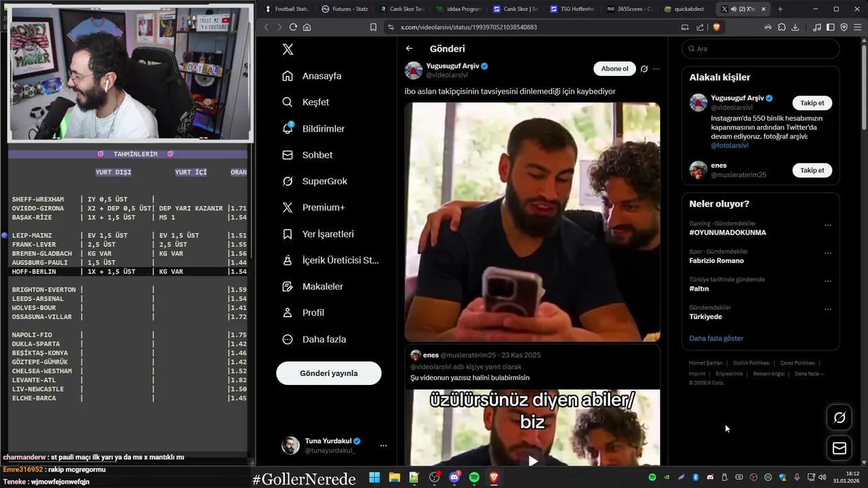Open Premium+ in the sidebar

313,207
